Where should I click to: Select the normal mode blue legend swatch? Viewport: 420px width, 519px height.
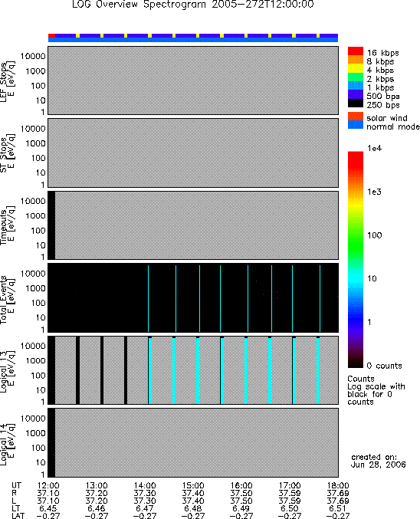click(355, 125)
